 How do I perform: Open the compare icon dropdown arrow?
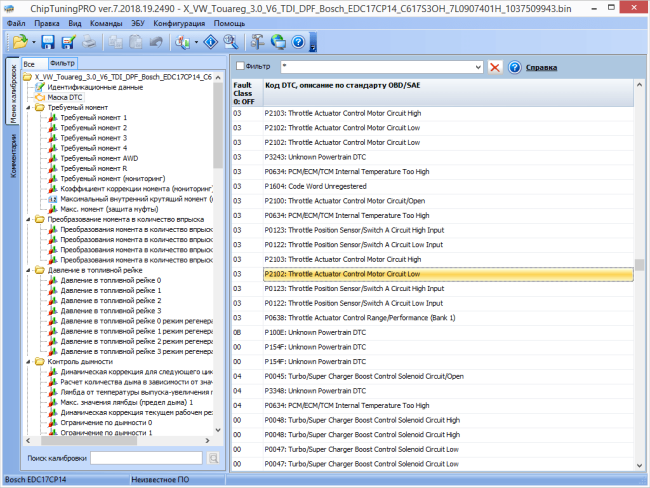tap(196, 42)
